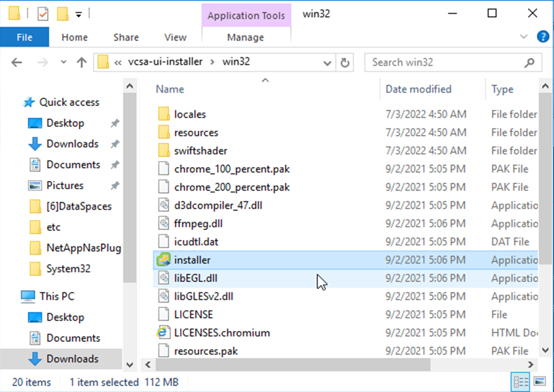The width and height of the screenshot is (554, 392).
Task: Expand the hidden path with double chevron
Action: (118, 63)
